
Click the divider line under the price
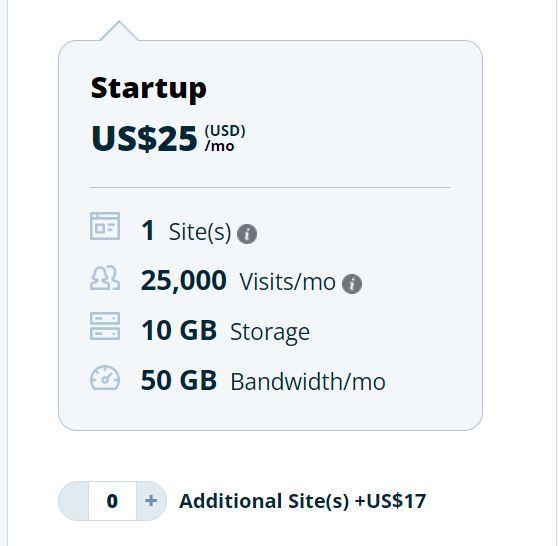pos(270,187)
